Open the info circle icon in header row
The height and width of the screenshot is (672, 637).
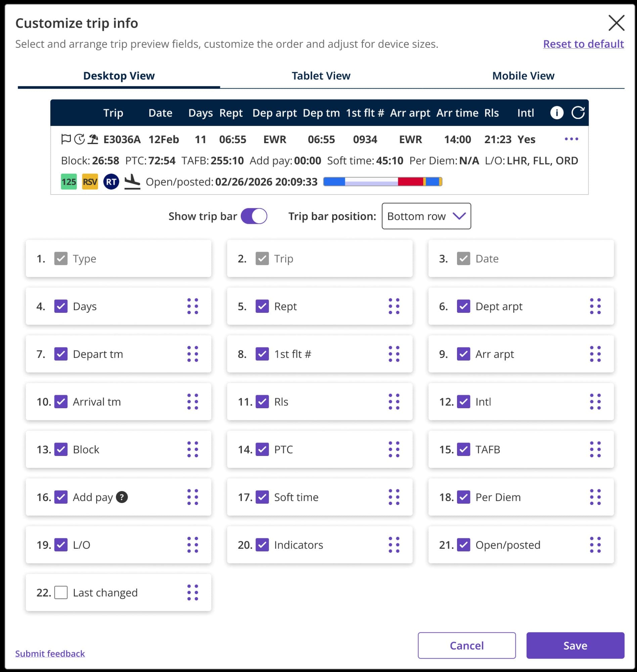(557, 113)
